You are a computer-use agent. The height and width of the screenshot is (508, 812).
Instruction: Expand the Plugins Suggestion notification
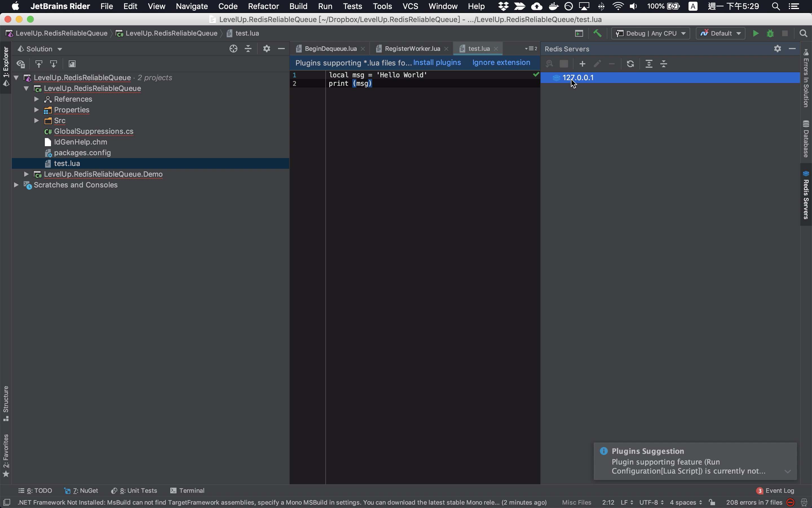[787, 471]
